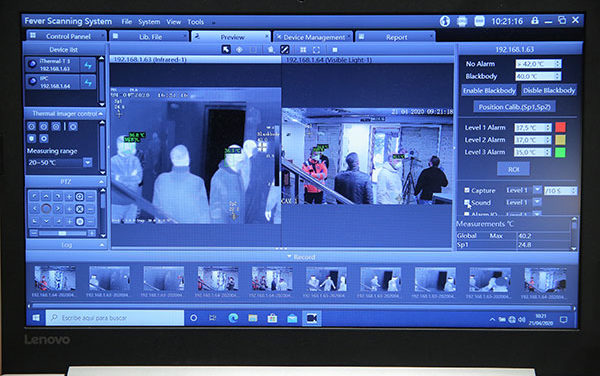This screenshot has height=376, width=600.
Task: Adjust the Blackbody temperature stepper
Action: pos(558,77)
